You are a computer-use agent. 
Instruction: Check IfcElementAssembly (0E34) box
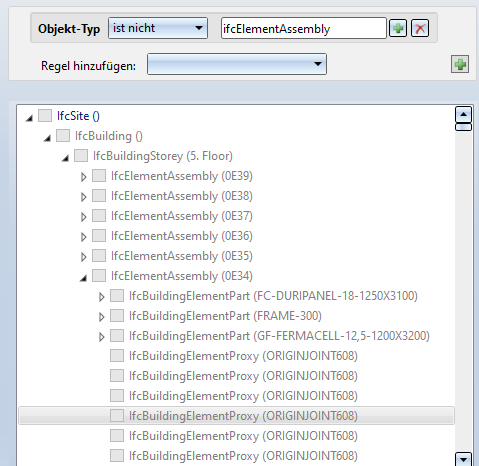pyautogui.click(x=99, y=276)
